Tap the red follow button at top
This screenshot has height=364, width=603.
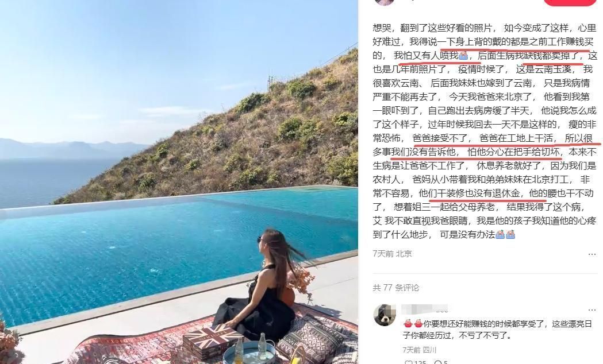(x=570, y=2)
